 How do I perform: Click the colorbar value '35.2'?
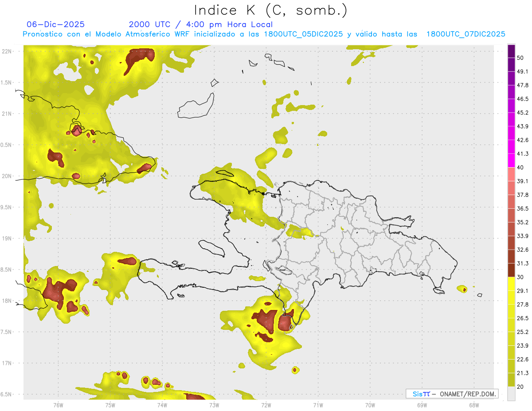click(523, 222)
